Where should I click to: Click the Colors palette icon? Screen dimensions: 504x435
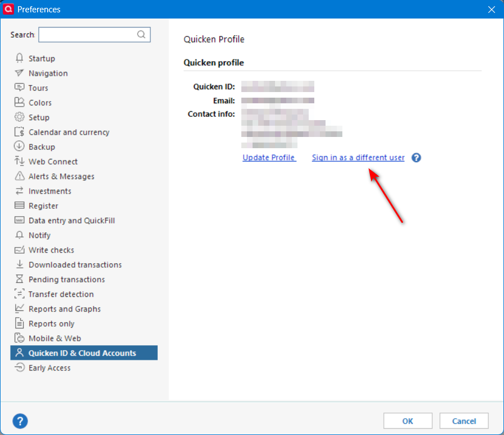pyautogui.click(x=19, y=102)
